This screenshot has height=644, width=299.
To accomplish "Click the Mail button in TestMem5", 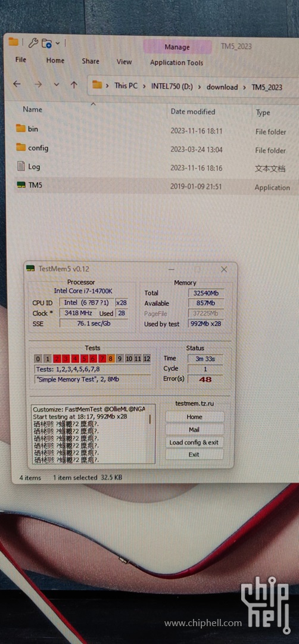I will coord(194,429).
